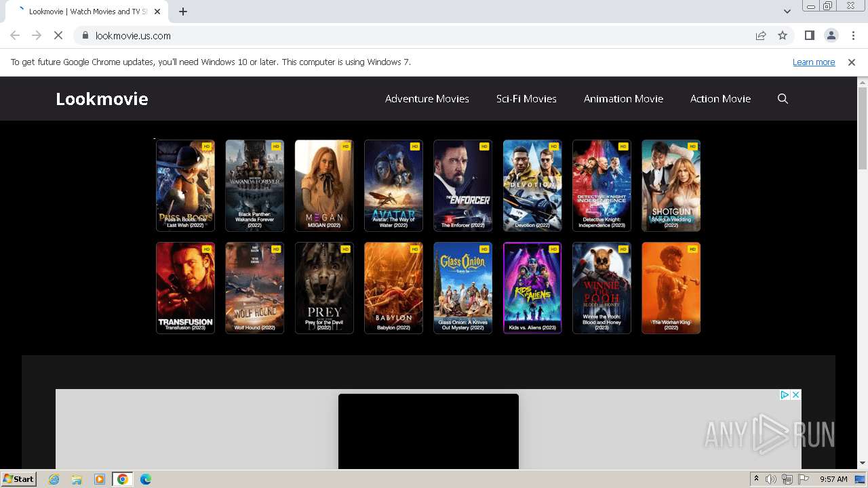The image size is (868, 488).
Task: Open Action Movie menu
Action: click(x=720, y=99)
